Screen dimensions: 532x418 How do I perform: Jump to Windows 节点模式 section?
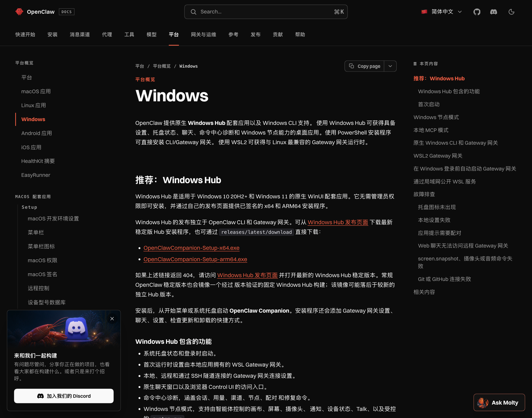[x=436, y=117]
